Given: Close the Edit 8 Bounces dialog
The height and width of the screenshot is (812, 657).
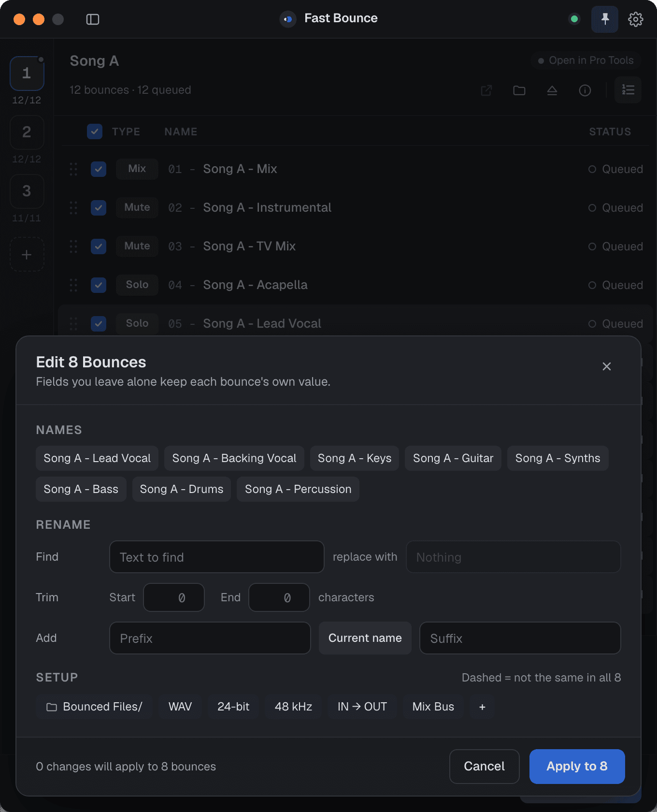Looking at the screenshot, I should (607, 366).
